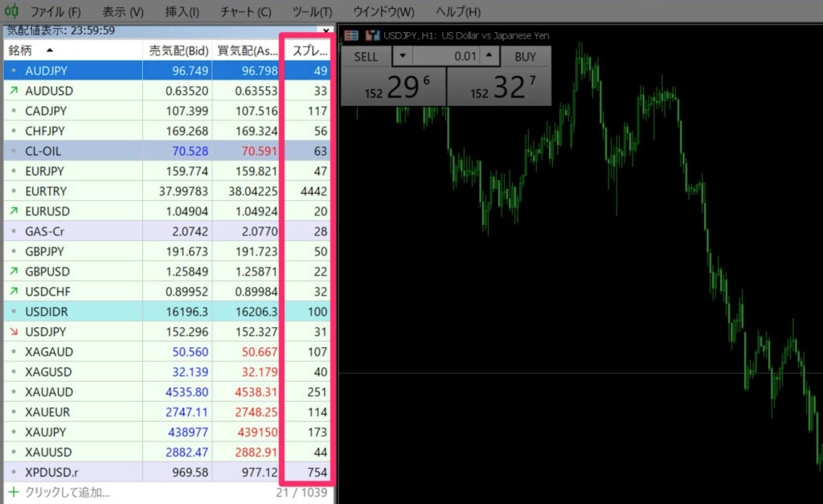Click the chart icon beside USDJPY title
This screenshot has width=823, height=504.
pos(372,35)
